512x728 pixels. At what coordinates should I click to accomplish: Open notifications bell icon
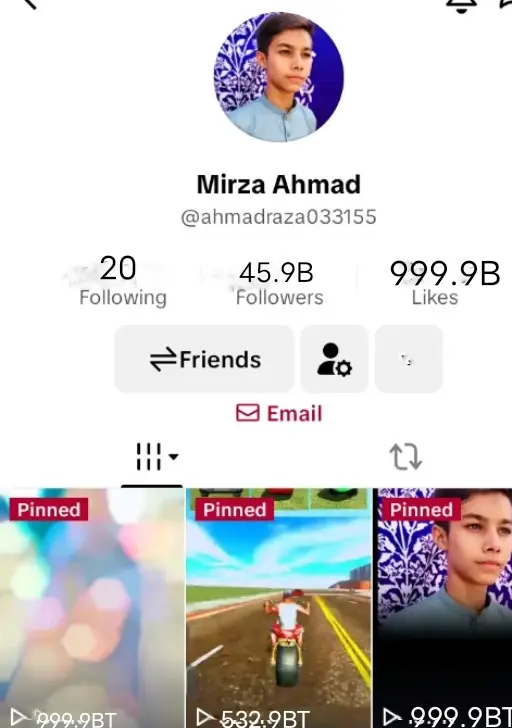point(461,6)
